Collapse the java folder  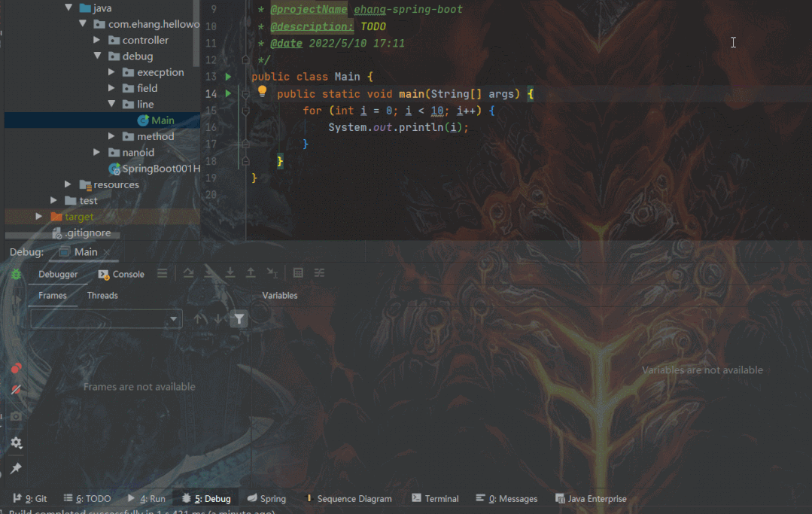pyautogui.click(x=68, y=8)
